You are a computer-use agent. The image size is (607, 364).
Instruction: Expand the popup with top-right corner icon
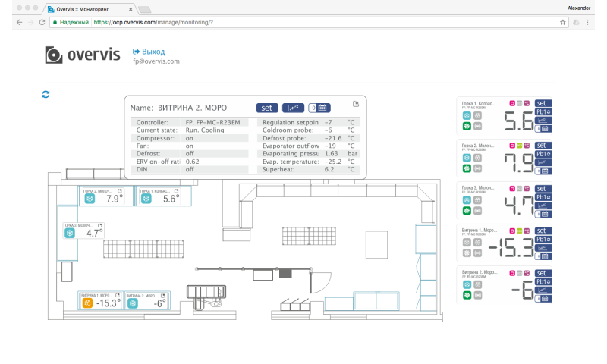pyautogui.click(x=355, y=104)
